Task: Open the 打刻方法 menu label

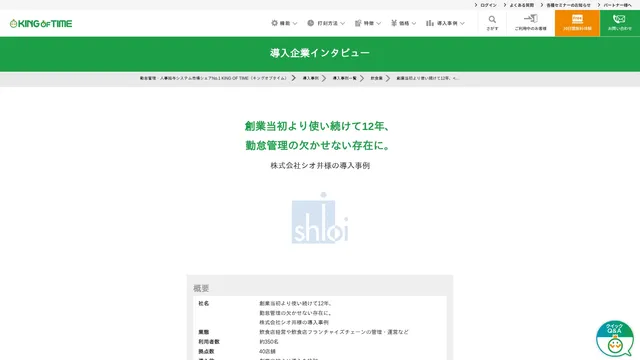Action: [328, 24]
